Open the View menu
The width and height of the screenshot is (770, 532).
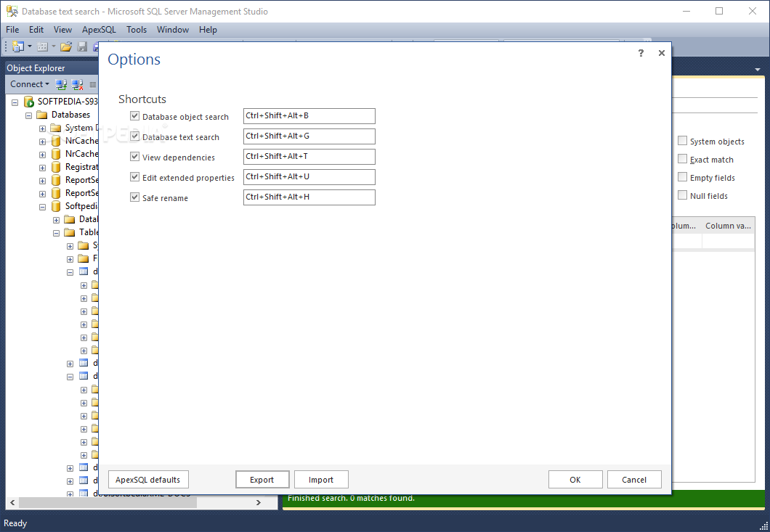[x=62, y=30]
